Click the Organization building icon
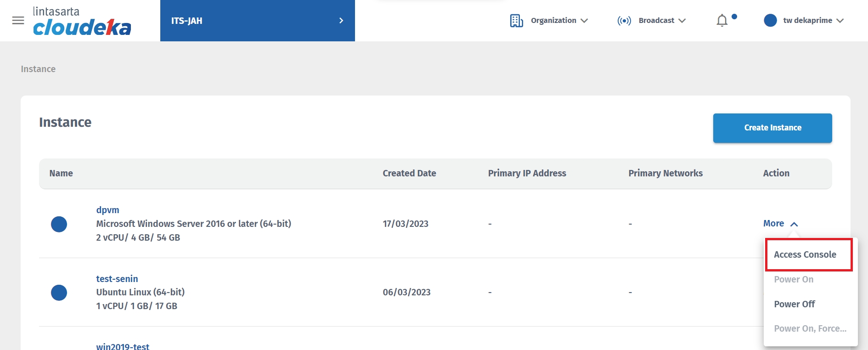This screenshot has width=868, height=350. [x=516, y=21]
